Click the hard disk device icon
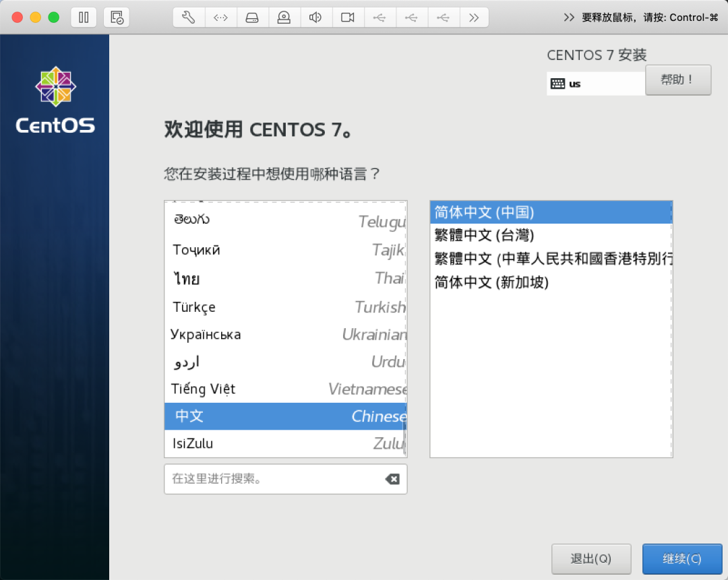728x580 pixels. click(x=252, y=17)
